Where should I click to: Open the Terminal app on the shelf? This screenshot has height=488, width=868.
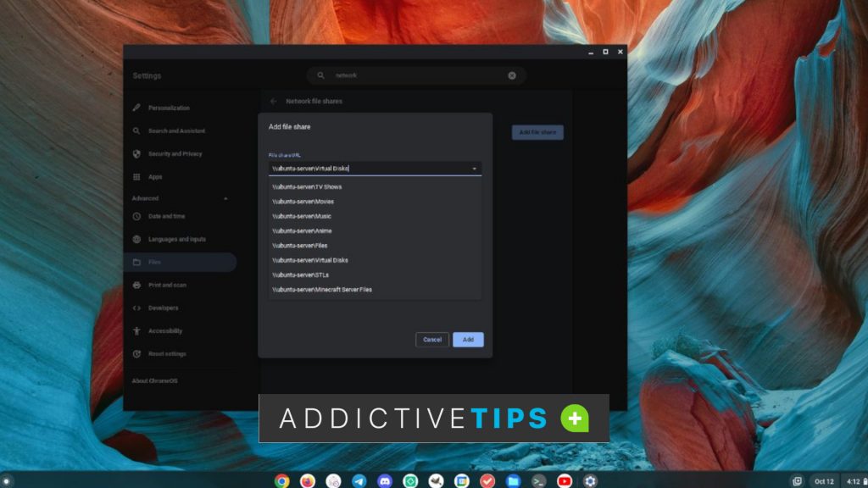point(538,480)
